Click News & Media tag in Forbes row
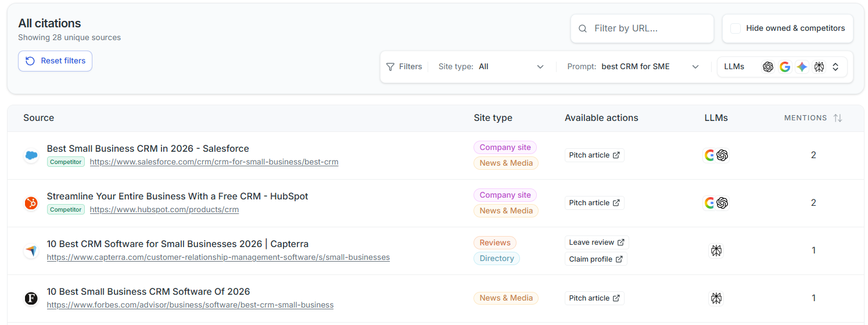The height and width of the screenshot is (325, 868). 506,298
